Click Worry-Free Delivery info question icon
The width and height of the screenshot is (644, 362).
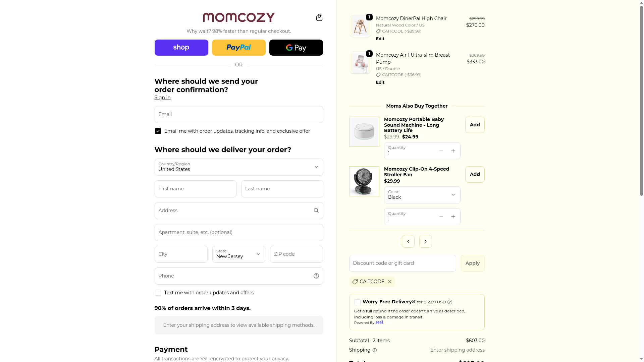point(450,302)
